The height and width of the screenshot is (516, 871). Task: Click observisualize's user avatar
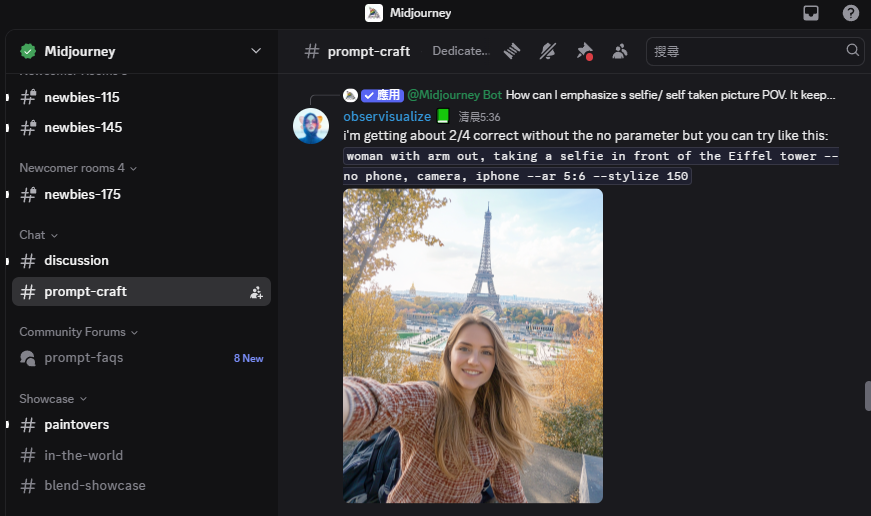311,126
